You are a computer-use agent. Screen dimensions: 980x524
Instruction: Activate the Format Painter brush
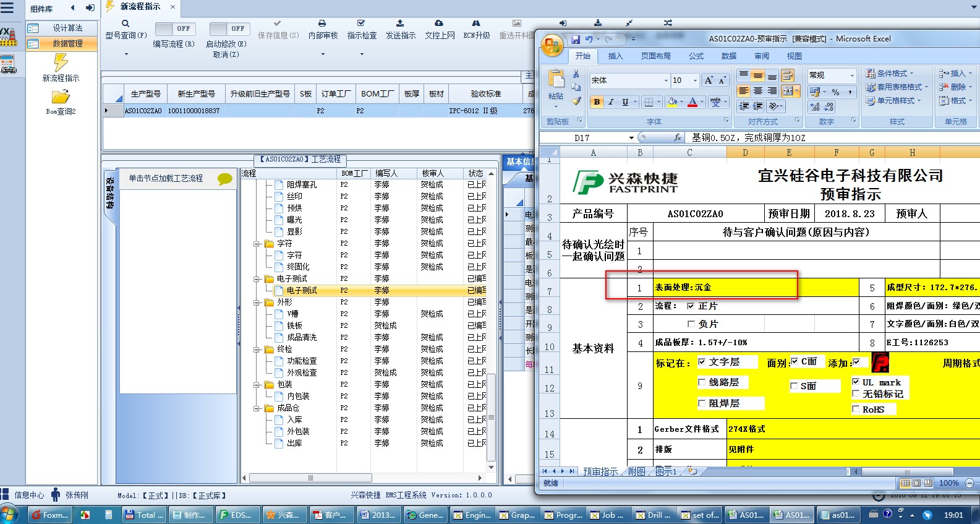tap(576, 101)
